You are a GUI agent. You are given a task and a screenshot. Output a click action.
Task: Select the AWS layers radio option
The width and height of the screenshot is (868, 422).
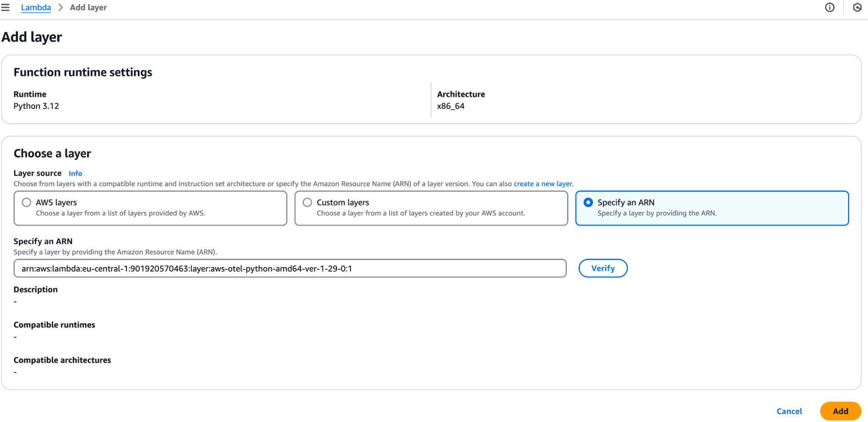[x=26, y=203]
